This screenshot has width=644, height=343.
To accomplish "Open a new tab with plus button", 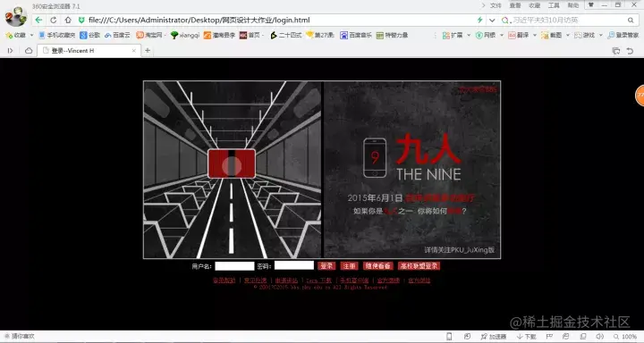I will point(148,50).
